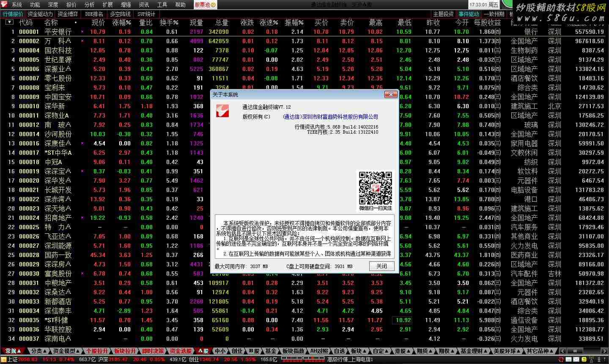609x364 pixels.
Task: Switch to the 行情报价 tab
Action: point(13,14)
